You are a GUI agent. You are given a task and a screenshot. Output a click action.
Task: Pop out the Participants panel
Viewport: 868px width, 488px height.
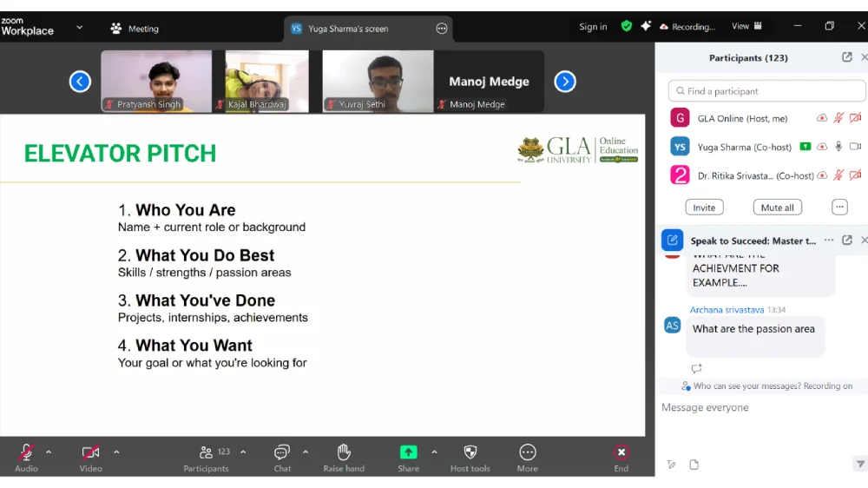pyautogui.click(x=846, y=57)
